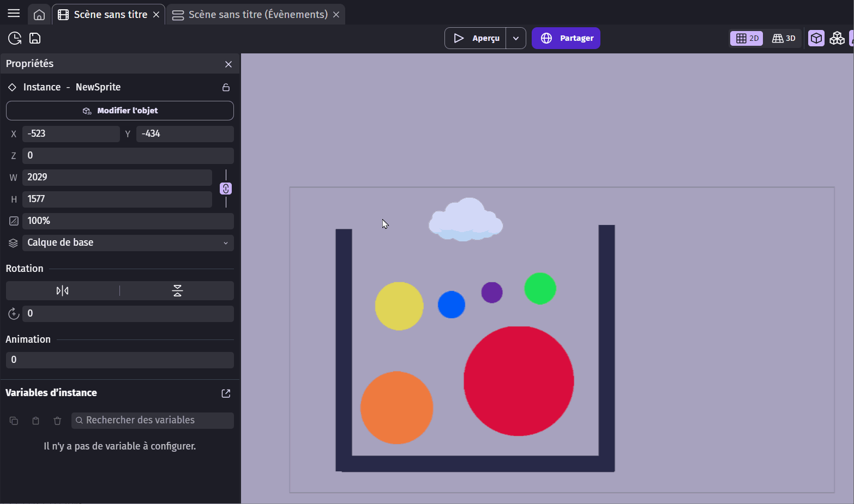This screenshot has width=854, height=504.
Task: Click the Modifier l'objet button
Action: click(x=120, y=111)
